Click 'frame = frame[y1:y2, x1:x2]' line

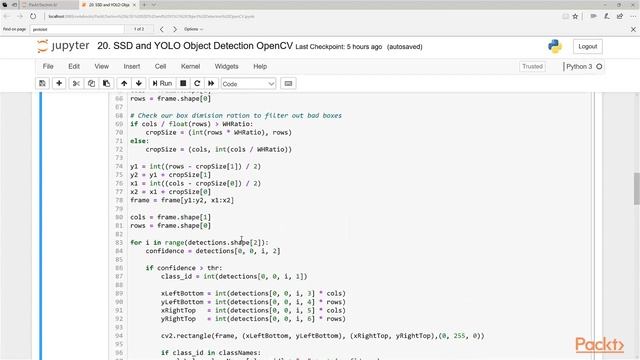pos(182,200)
